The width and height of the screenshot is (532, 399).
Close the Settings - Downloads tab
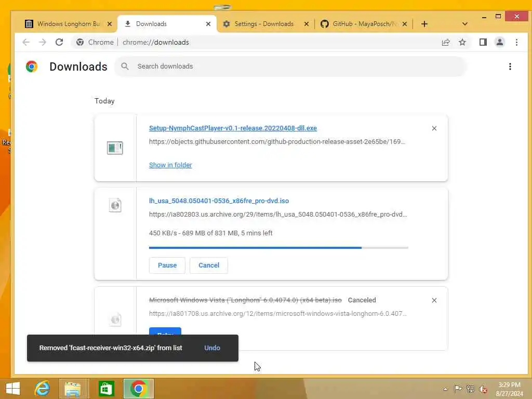[x=306, y=24]
